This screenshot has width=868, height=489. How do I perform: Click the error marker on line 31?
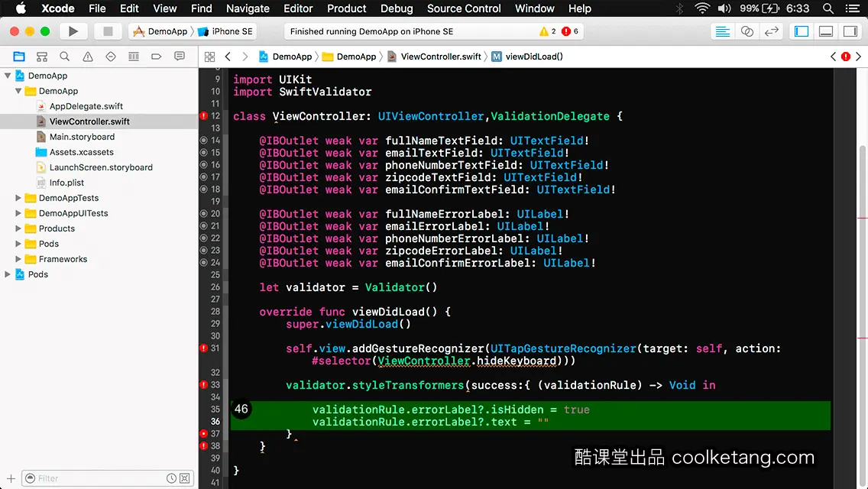coord(203,348)
